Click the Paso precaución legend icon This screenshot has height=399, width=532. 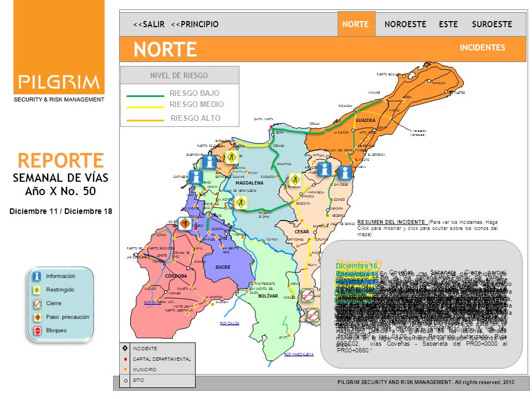click(37, 317)
